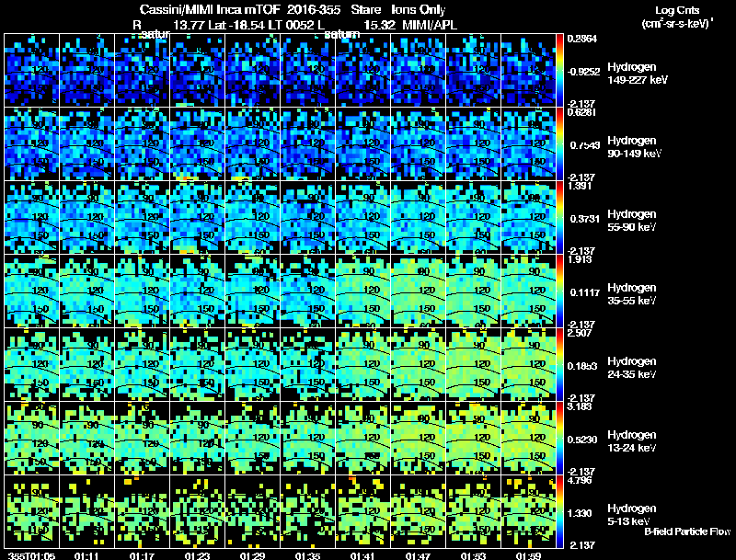Select the 55-90 keV panel at 01:35
The image size is (736, 560).
308,218
